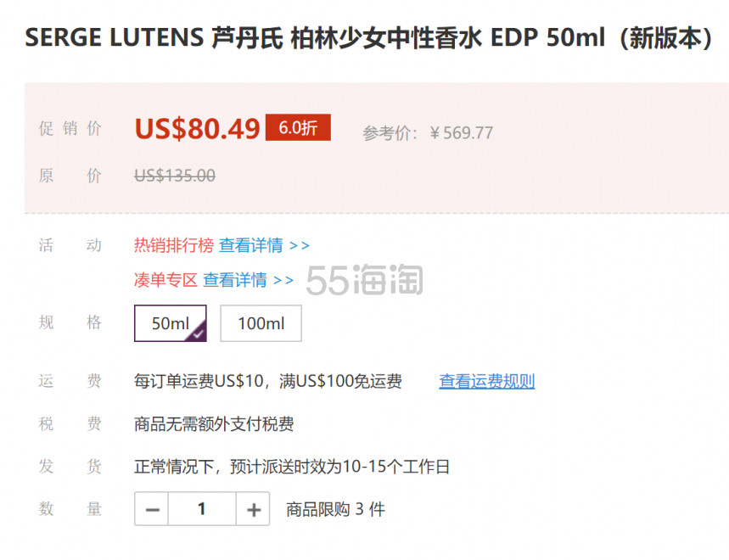Open 查看详情 next to 凑单专区
The image size is (729, 560).
pos(235,280)
